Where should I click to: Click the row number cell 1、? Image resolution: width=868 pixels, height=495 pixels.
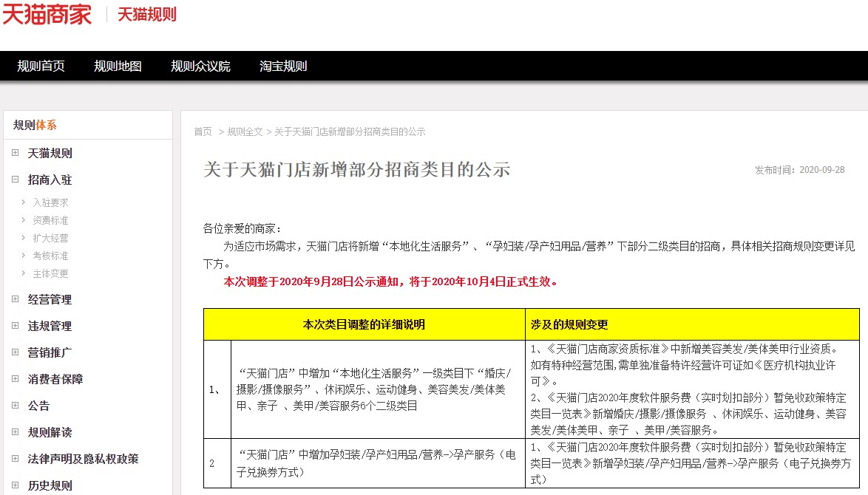217,389
